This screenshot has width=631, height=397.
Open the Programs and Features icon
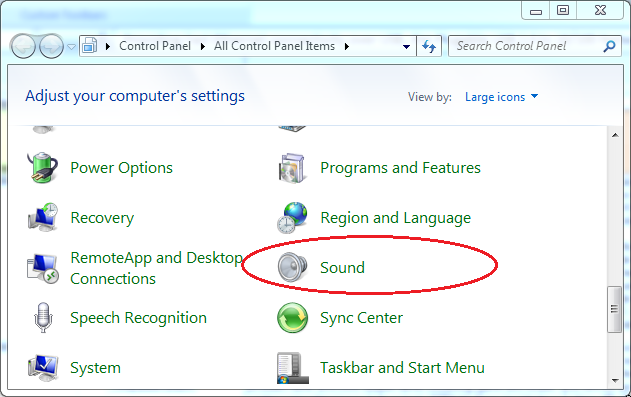292,168
